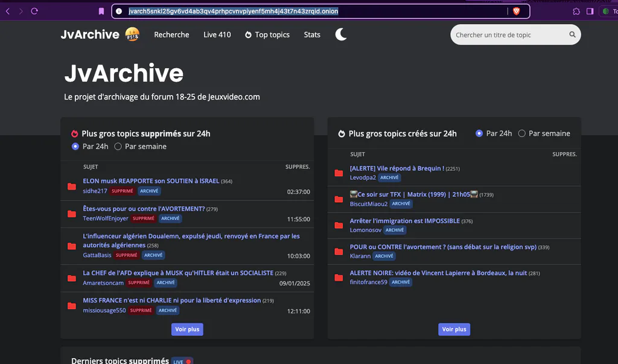618x364 pixels.
Task: Open the Stats page
Action: click(312, 34)
